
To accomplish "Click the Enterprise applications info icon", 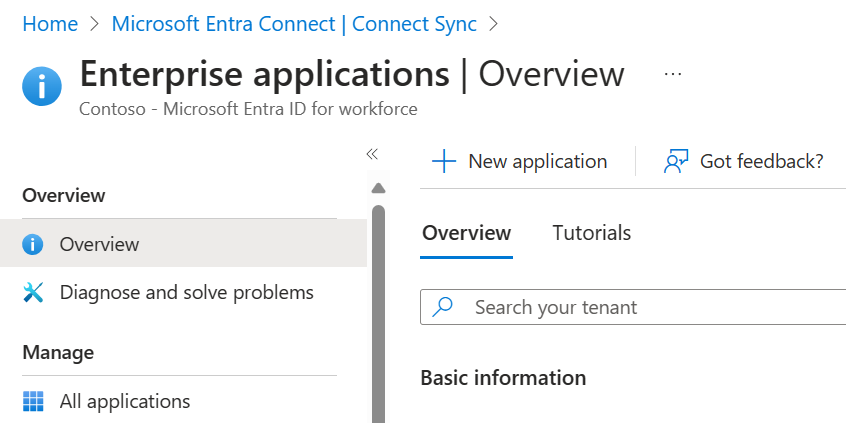I will tap(40, 86).
